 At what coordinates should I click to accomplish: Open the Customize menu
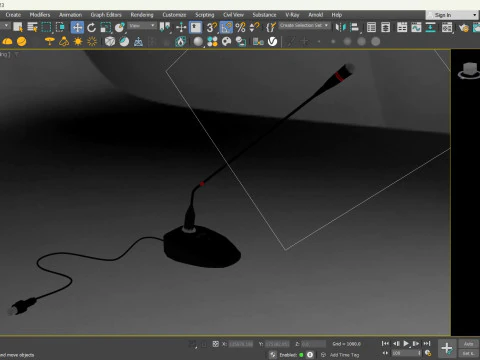pyautogui.click(x=174, y=15)
